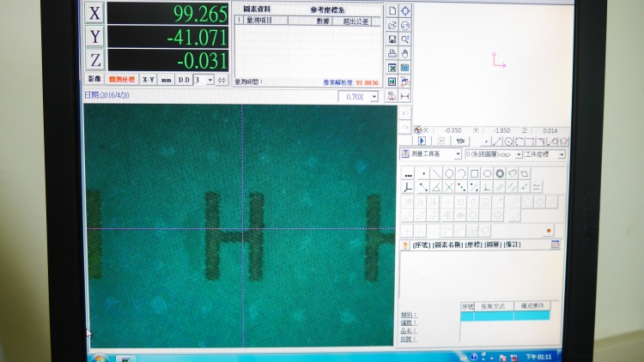Image resolution: width=644 pixels, height=362 pixels.
Task: Click the red distance dimension icon
Action: 405,95
